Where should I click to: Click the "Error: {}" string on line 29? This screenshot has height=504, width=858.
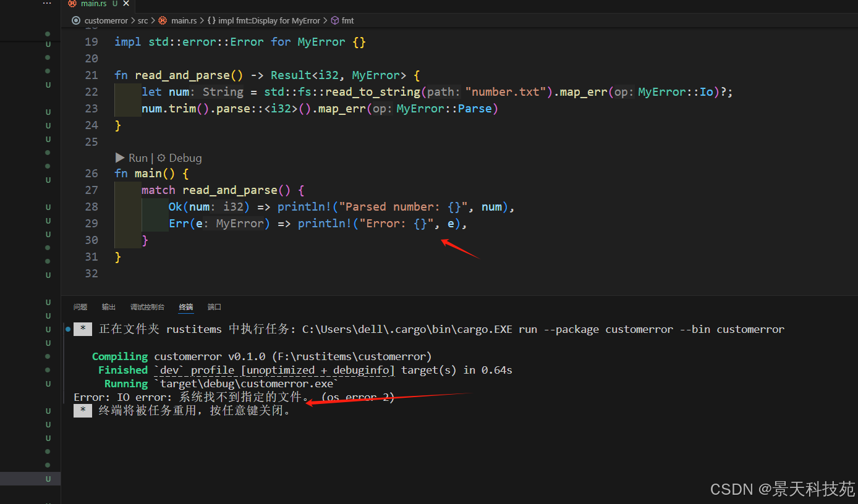pos(396,224)
